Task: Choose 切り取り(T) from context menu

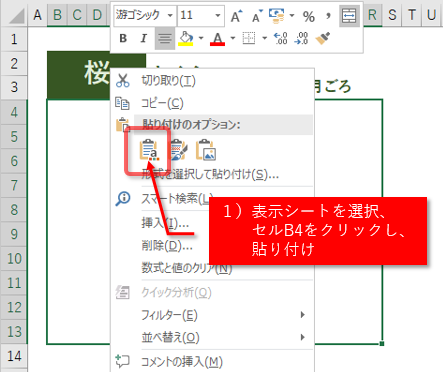Action: coord(168,81)
